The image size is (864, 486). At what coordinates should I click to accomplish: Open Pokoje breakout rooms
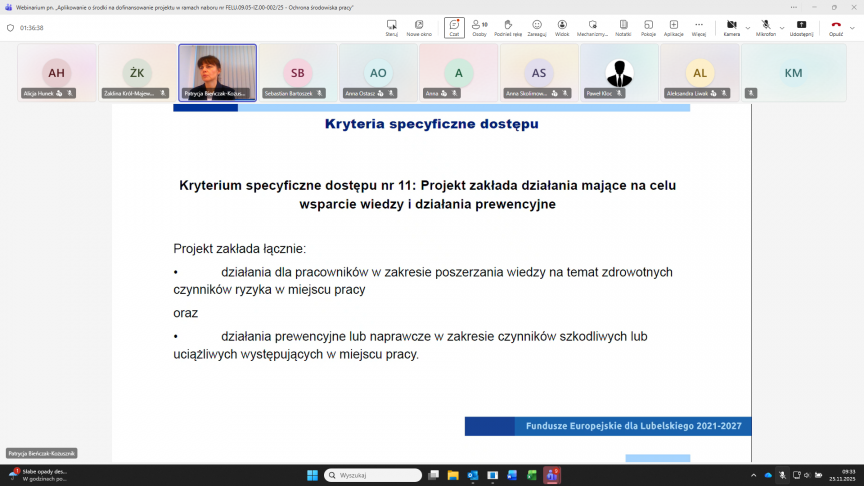(648, 27)
